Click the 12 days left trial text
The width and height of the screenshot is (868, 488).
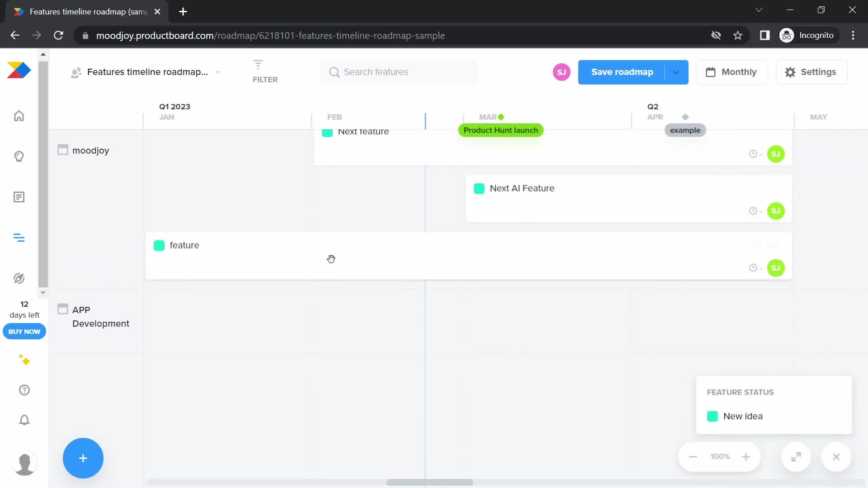(24, 310)
